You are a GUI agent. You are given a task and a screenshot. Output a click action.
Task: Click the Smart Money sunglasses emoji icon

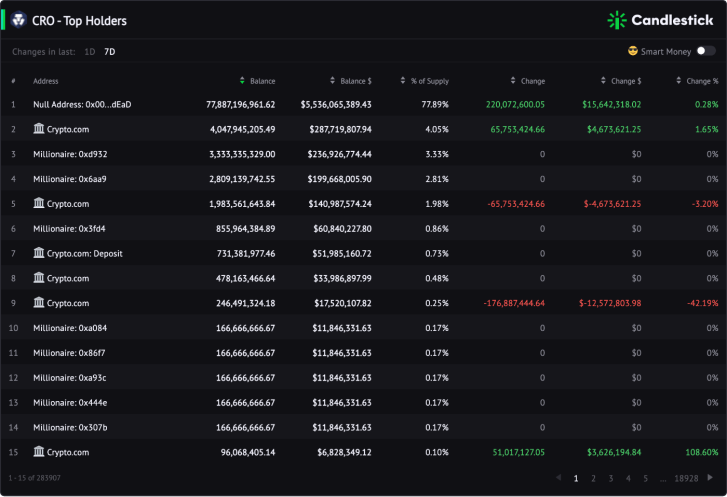point(632,51)
